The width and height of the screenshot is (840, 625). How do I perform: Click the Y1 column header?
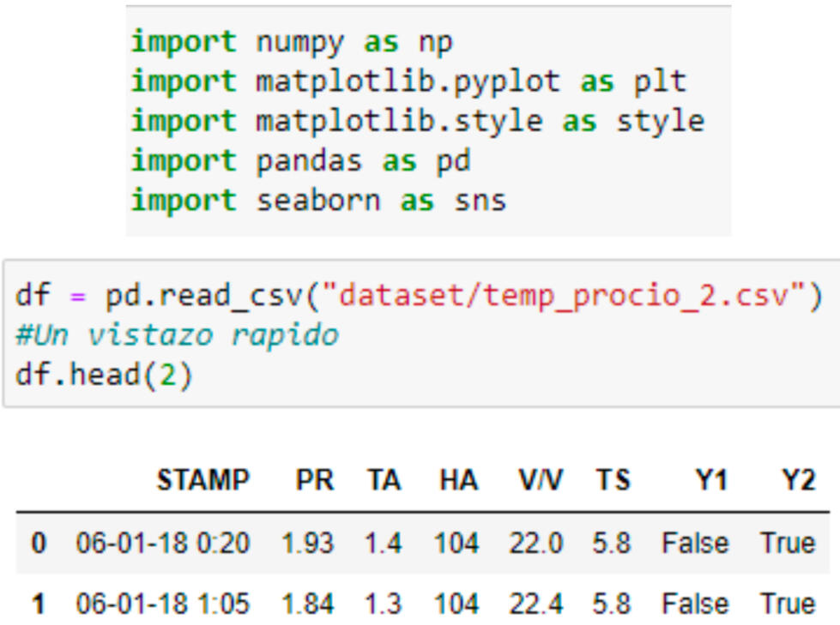click(x=711, y=481)
